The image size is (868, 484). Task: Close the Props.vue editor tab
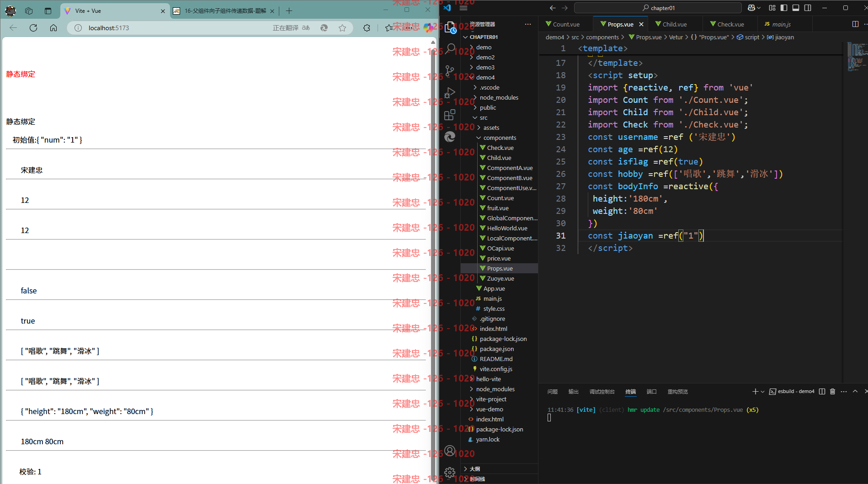(641, 24)
